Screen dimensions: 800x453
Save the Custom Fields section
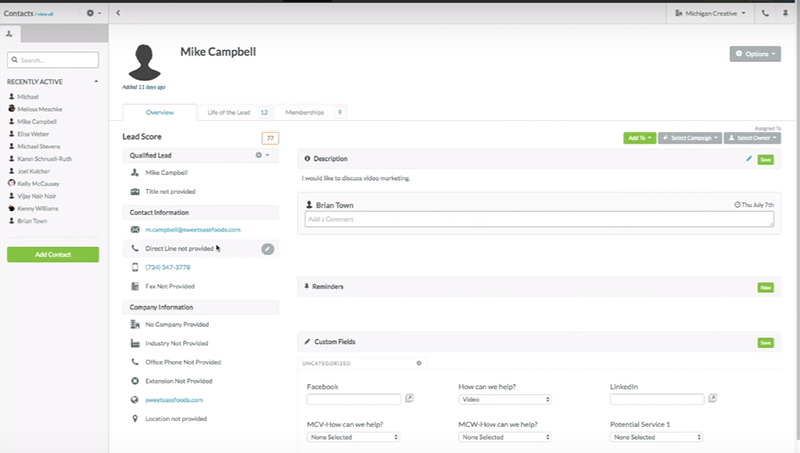766,343
